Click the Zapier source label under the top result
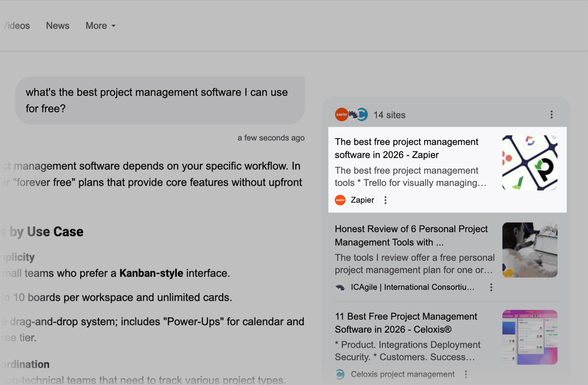The width and height of the screenshot is (588, 385). [362, 200]
